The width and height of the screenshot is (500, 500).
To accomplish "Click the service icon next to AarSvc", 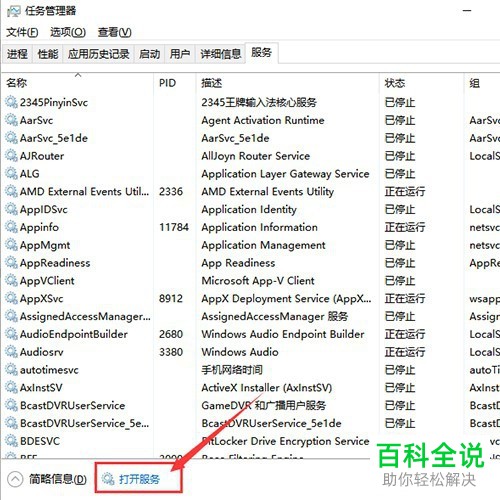I will pos(11,120).
